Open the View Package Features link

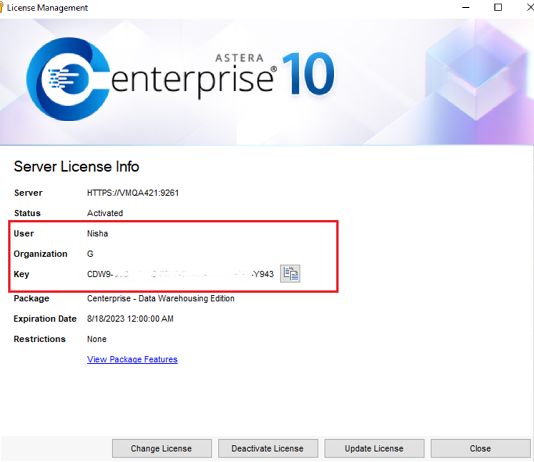pos(132,359)
